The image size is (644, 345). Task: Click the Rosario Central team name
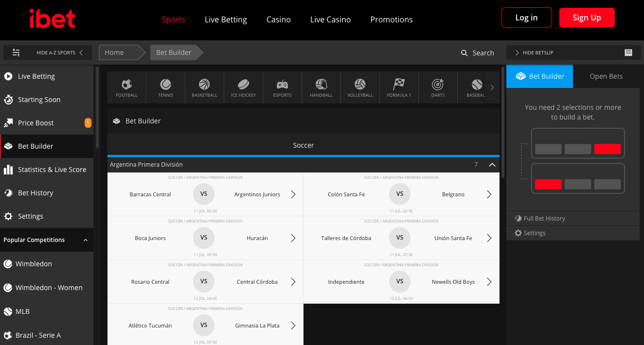pos(150,282)
